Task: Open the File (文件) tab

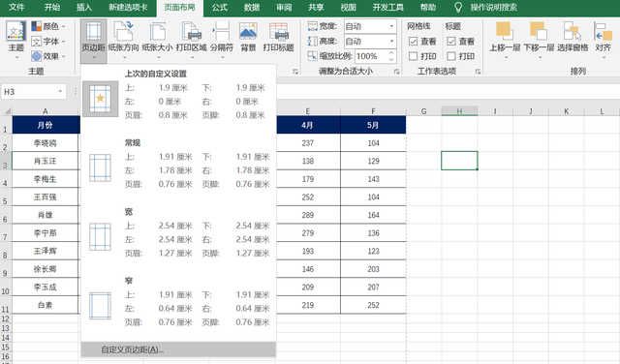Action: (x=16, y=7)
